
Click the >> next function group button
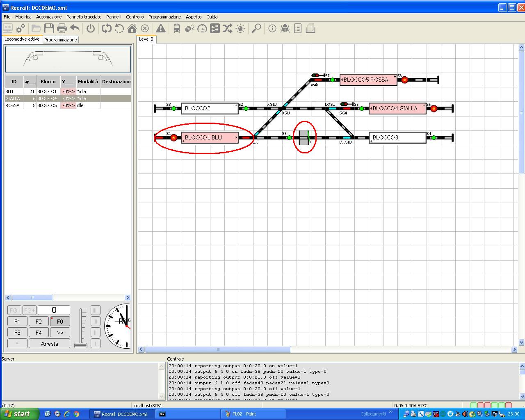coord(60,333)
